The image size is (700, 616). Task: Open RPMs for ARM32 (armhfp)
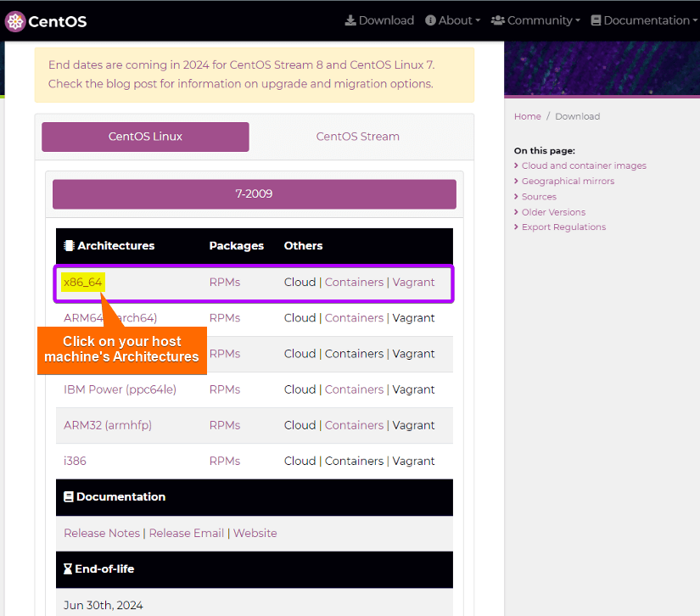tap(225, 425)
